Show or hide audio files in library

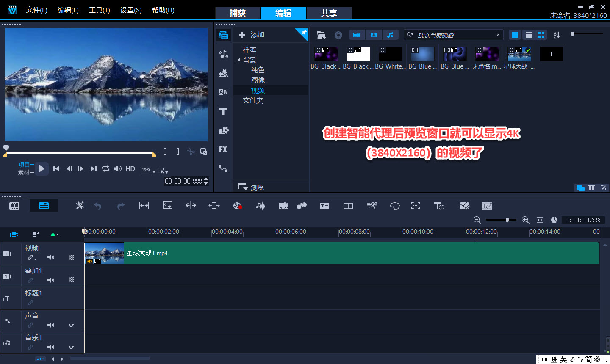pyautogui.click(x=390, y=35)
